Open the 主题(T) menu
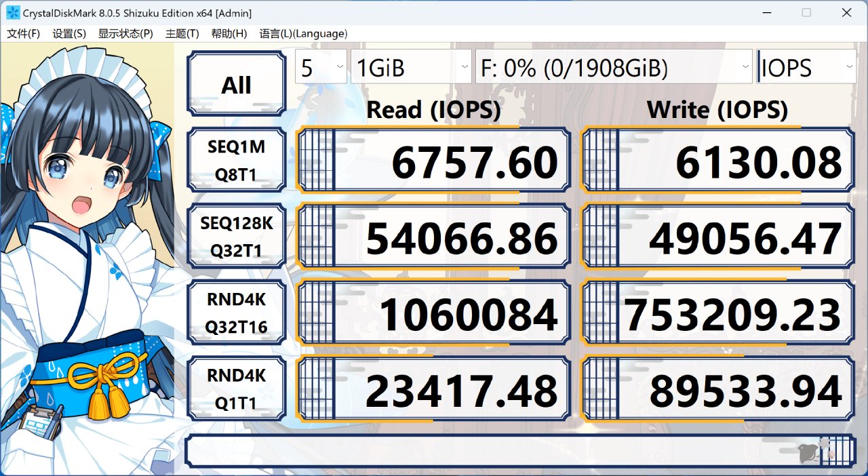 tap(182, 34)
